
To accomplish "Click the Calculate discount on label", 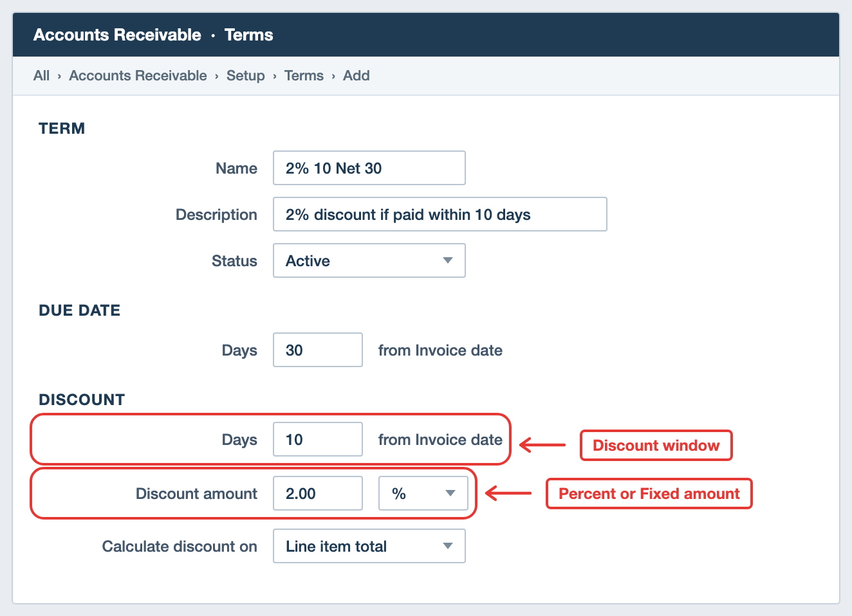I will pos(180,547).
